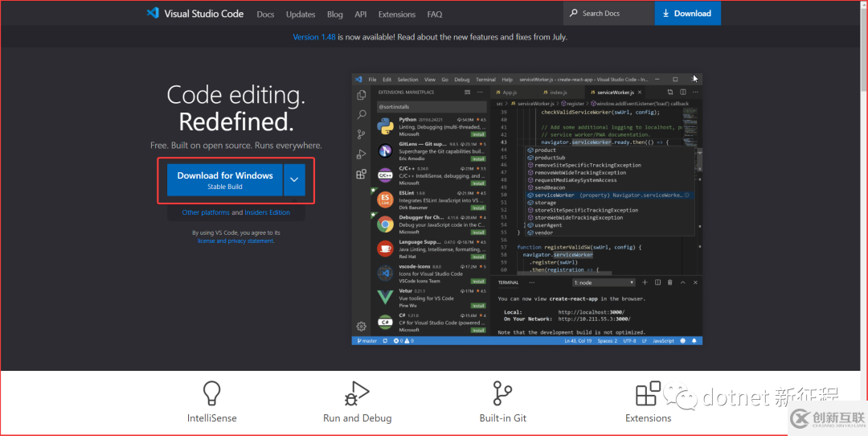This screenshot has height=436, width=868.
Task: Click 'JavaScript' language mode in preview status bar
Action: pos(663,341)
